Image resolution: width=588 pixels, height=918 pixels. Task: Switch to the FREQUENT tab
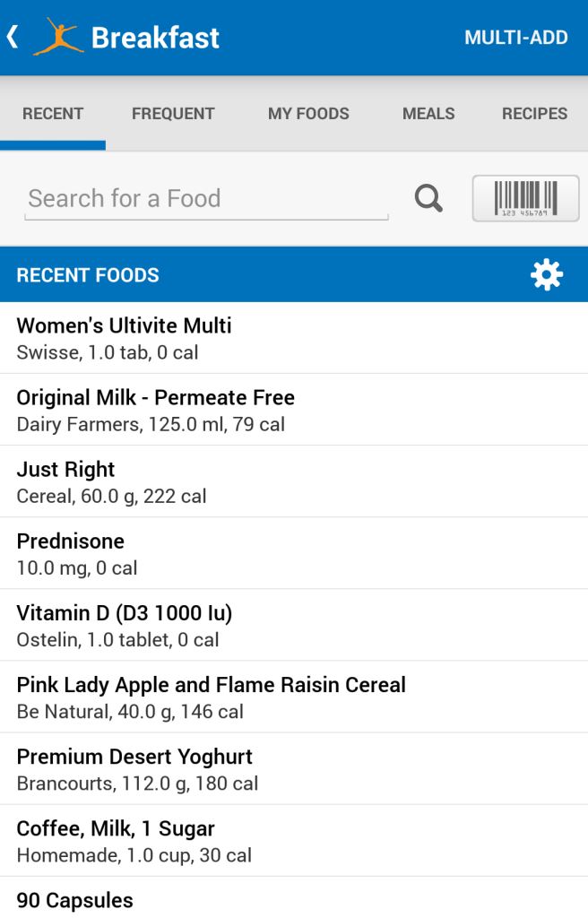173,114
